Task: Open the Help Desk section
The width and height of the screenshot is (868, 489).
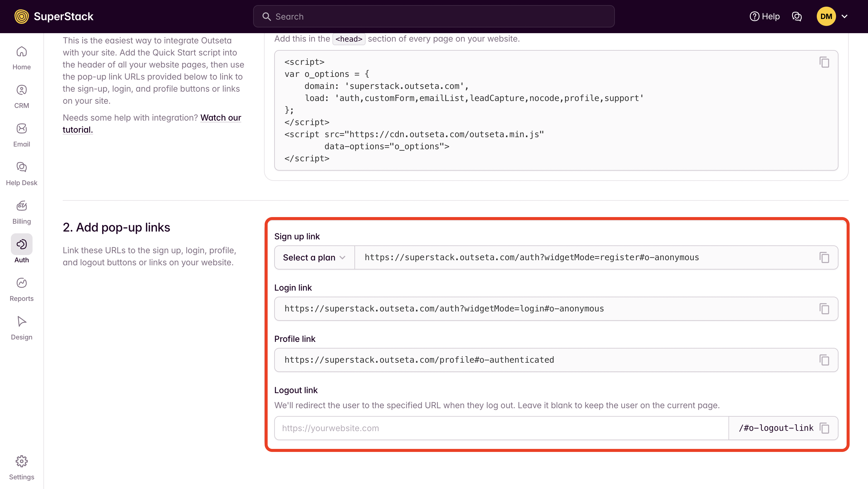Action: tap(22, 174)
